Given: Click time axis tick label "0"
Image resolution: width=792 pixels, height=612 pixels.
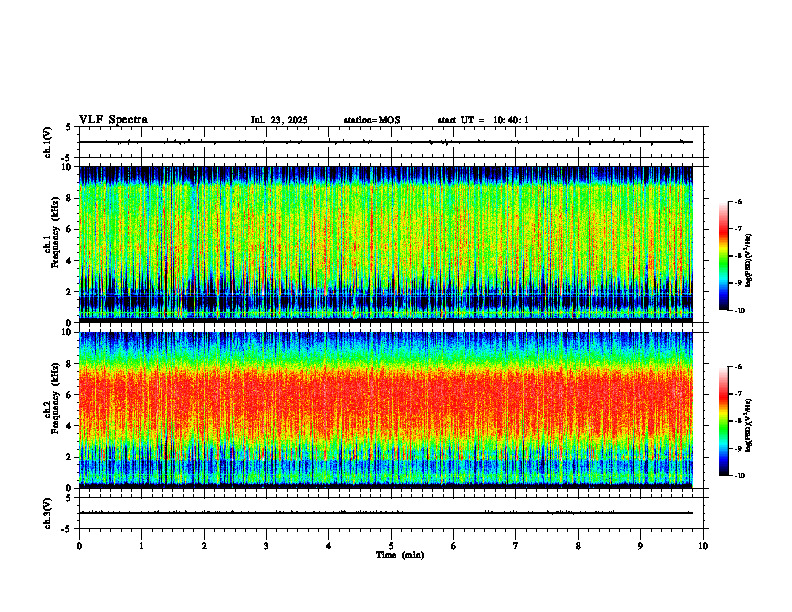Looking at the screenshot, I should [x=79, y=546].
